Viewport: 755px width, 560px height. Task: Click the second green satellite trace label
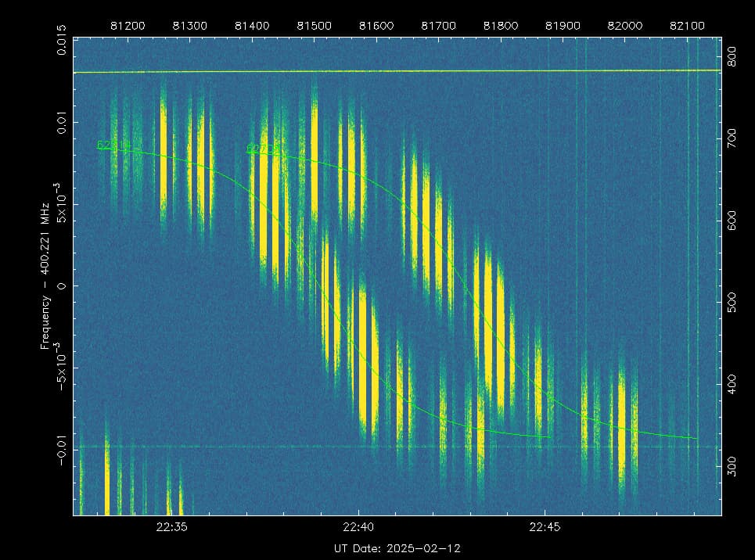click(x=261, y=148)
